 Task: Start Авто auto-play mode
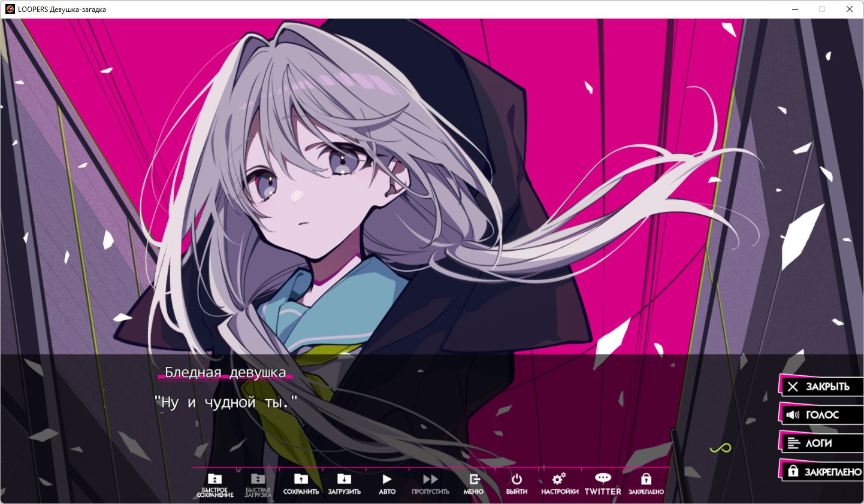tap(387, 484)
